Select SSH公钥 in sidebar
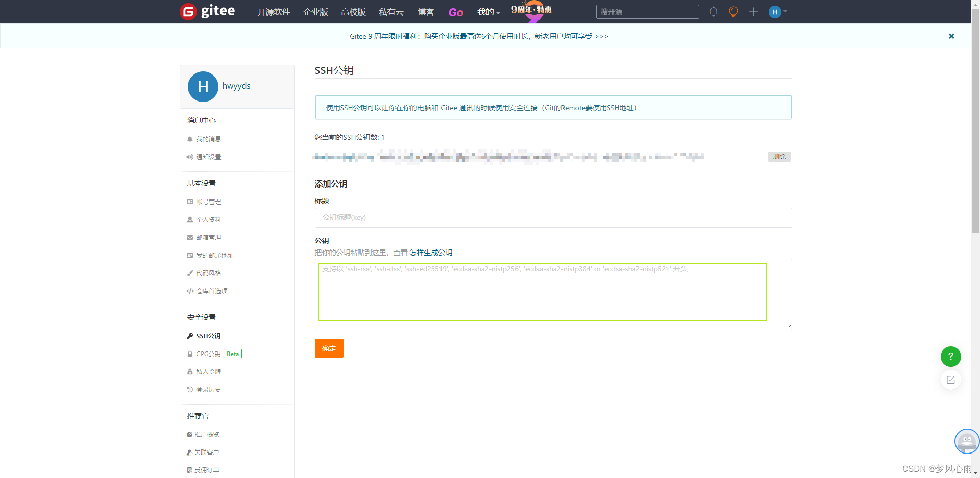This screenshot has width=980, height=478. (204, 336)
